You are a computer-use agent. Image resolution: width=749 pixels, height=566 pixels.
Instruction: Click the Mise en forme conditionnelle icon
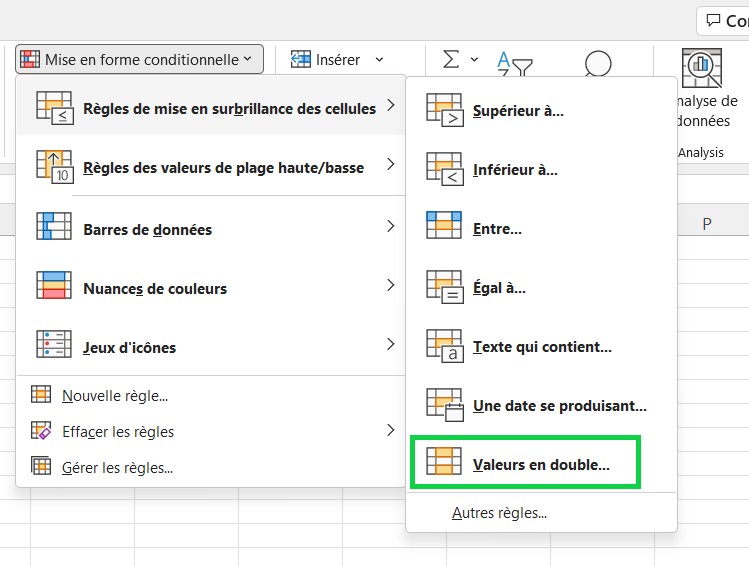(x=30, y=59)
